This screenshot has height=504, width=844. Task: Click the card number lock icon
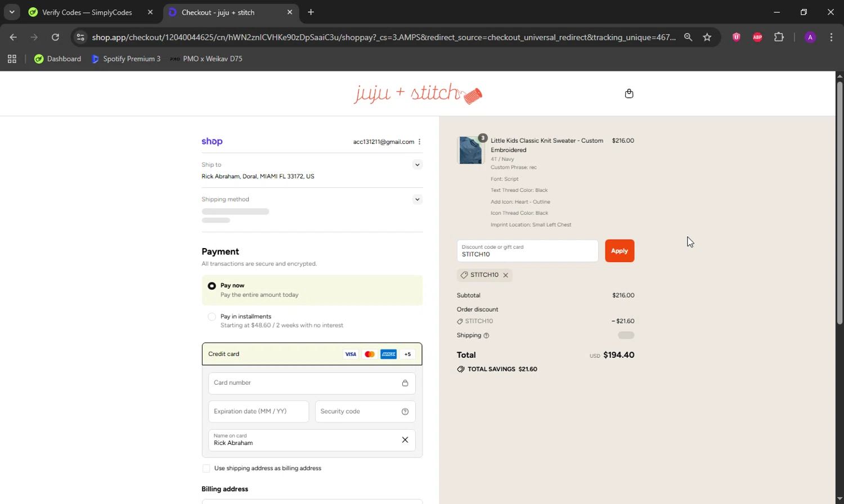[405, 383]
